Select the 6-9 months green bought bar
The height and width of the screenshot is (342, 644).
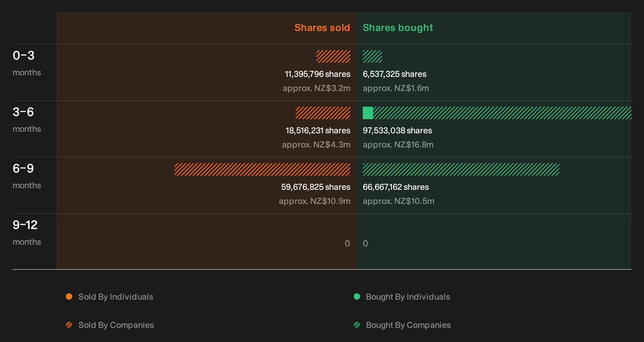point(461,169)
